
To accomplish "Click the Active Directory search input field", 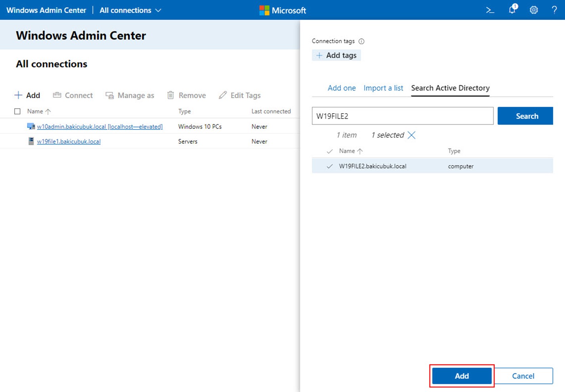I will coord(403,116).
